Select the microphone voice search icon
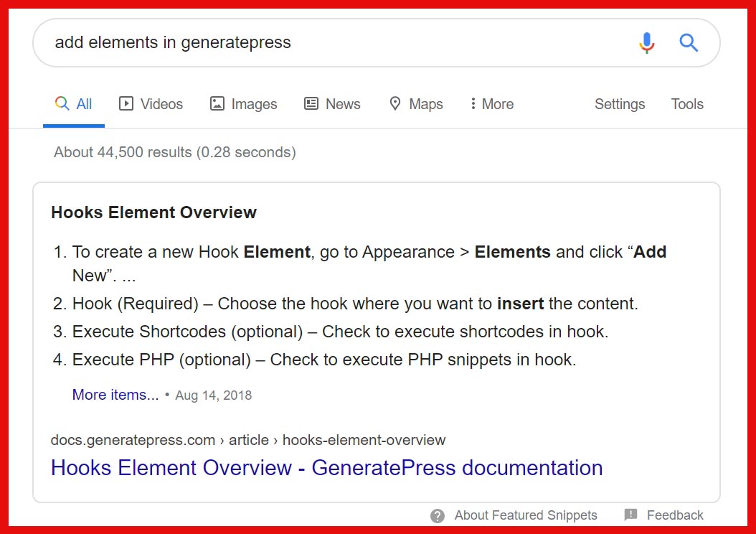 point(646,42)
